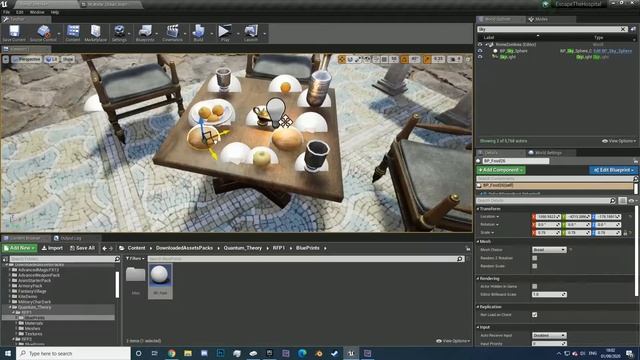This screenshot has width=640, height=360.
Task: Select the scale gizmo mode in viewport
Action: pos(358,60)
